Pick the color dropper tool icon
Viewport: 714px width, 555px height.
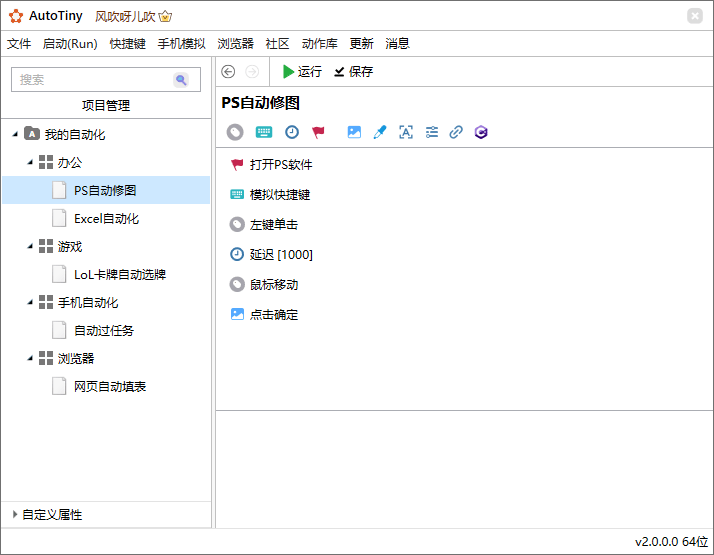380,132
